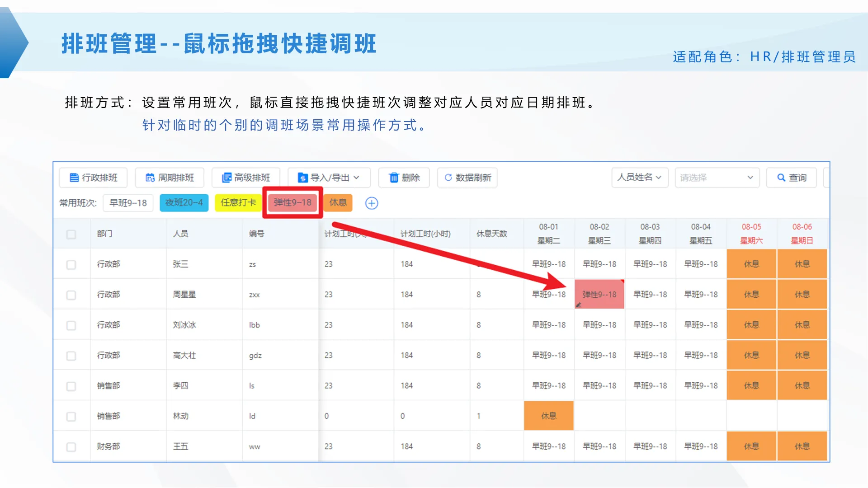Tick the select-all checkbox in the table header
Image resolution: width=868 pixels, height=488 pixels.
click(71, 234)
